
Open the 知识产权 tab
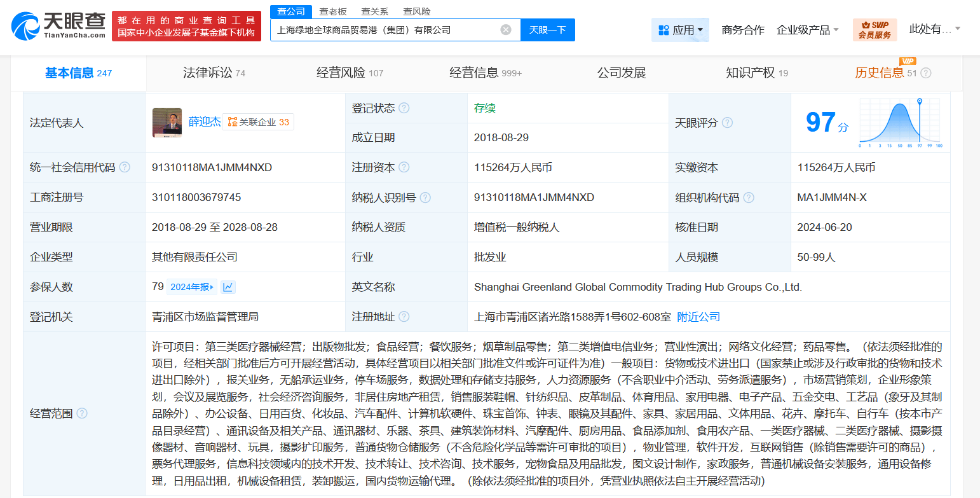(x=757, y=73)
